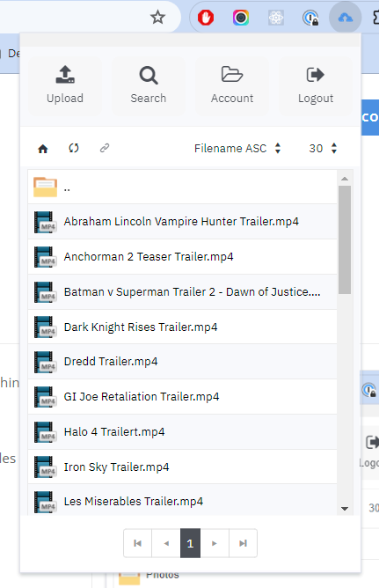379x588 pixels.
Task: Open the Search panel
Action: click(149, 85)
